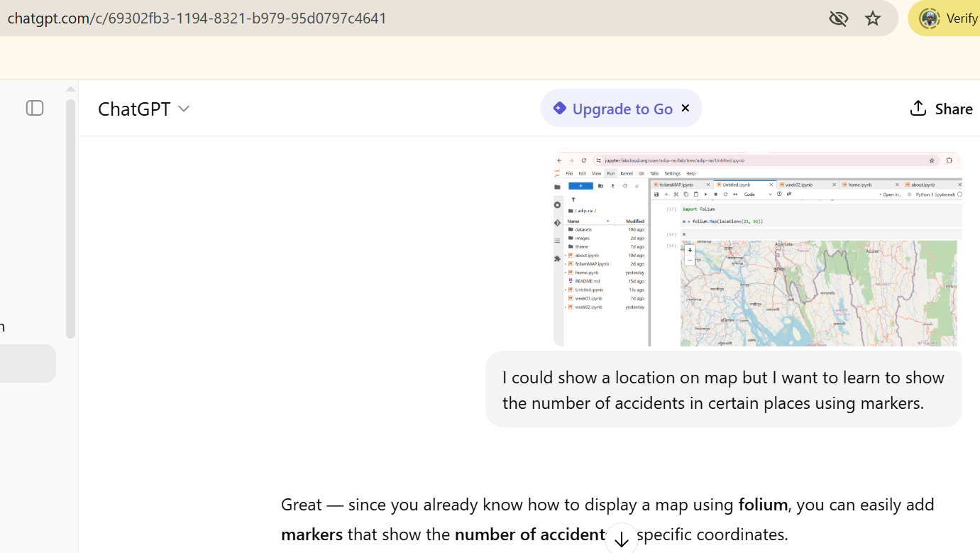
Task: Click the bold folium word in reply
Action: pyautogui.click(x=763, y=505)
